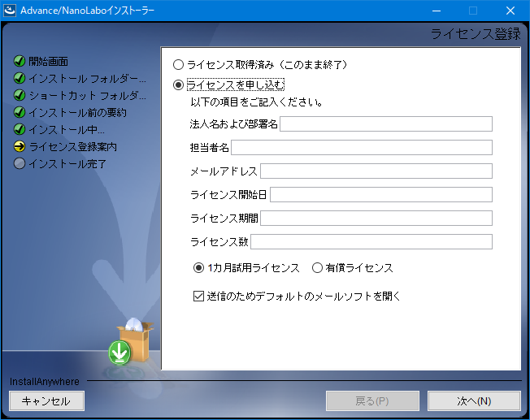Click green check icon beside 開始画面
The width and height of the screenshot is (530, 420).
click(20, 61)
